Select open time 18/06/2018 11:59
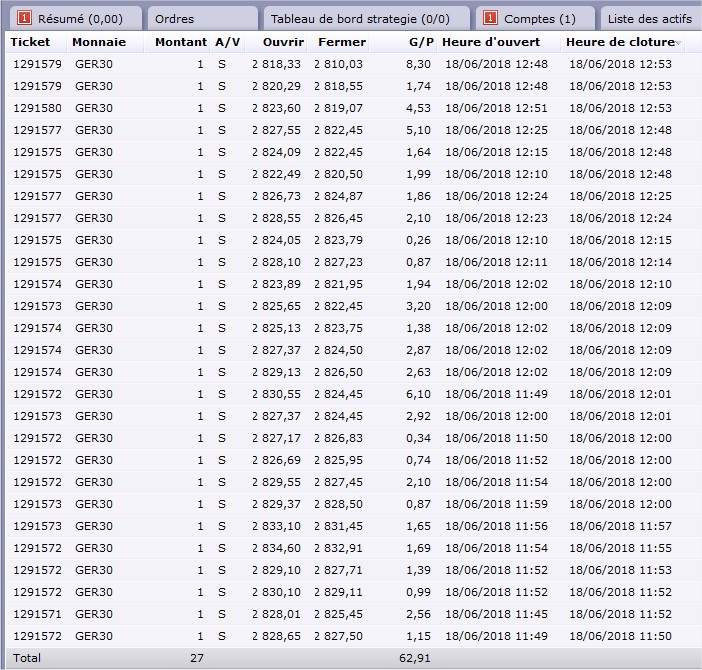 tap(496, 504)
